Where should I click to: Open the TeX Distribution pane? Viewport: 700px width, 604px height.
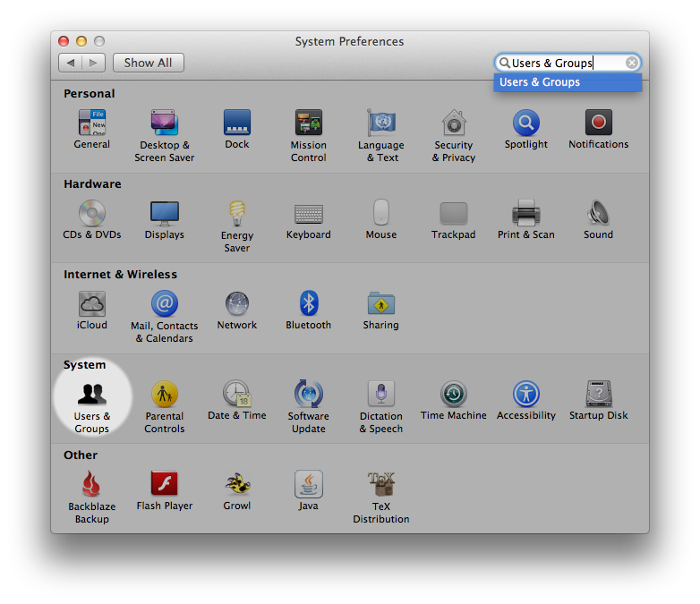pyautogui.click(x=380, y=485)
